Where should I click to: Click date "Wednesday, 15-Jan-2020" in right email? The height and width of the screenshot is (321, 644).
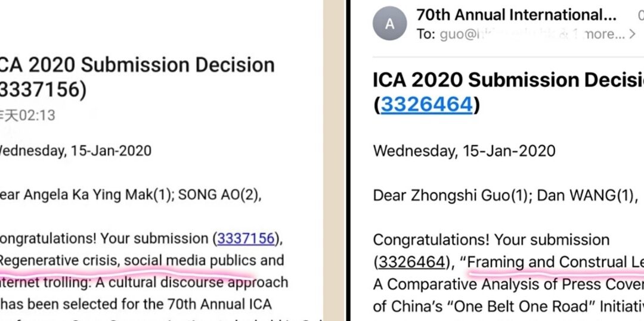point(464,151)
